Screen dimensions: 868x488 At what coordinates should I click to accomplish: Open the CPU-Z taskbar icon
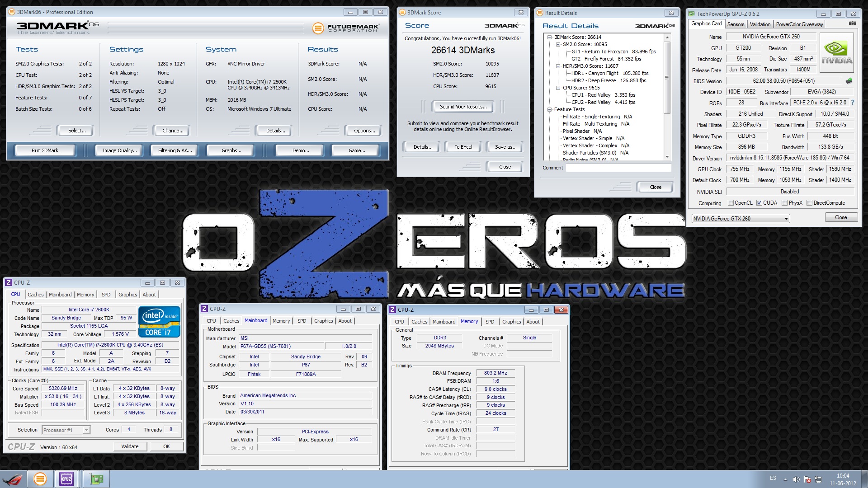click(x=66, y=479)
